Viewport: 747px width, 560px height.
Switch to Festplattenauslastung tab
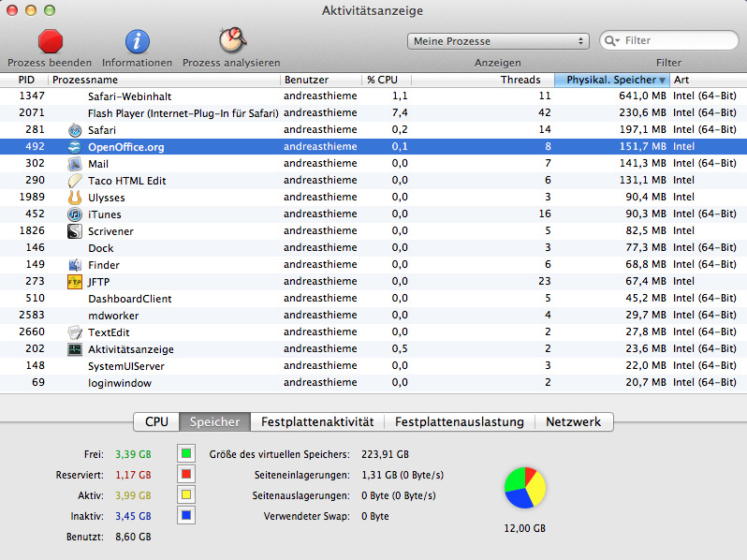tap(460, 421)
